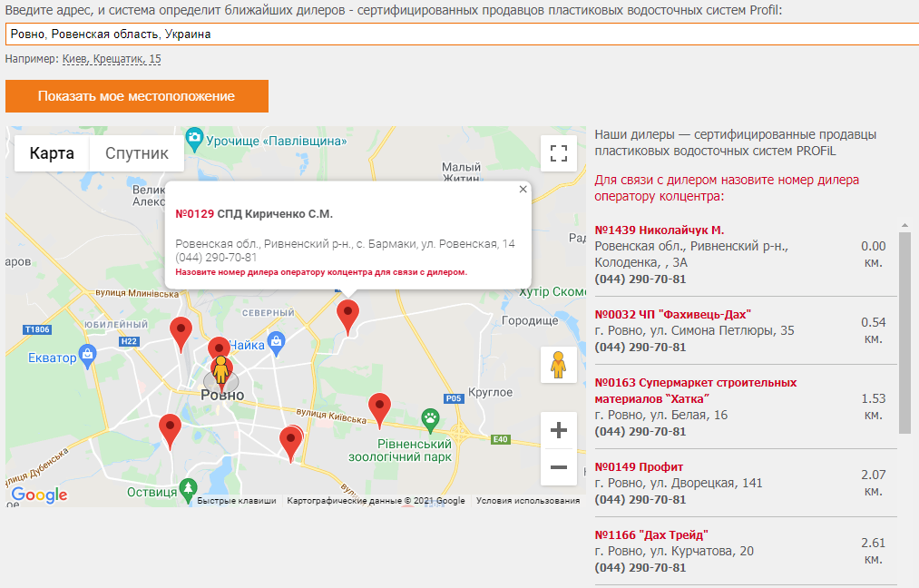Click the scrollbar up arrow of dealer list
The image size is (919, 588).
click(x=904, y=226)
